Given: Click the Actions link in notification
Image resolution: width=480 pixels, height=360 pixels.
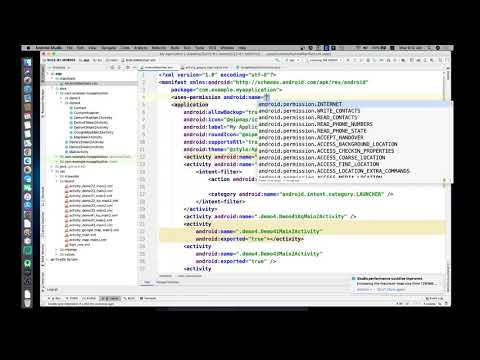Looking at the screenshot, I should point(364,289).
